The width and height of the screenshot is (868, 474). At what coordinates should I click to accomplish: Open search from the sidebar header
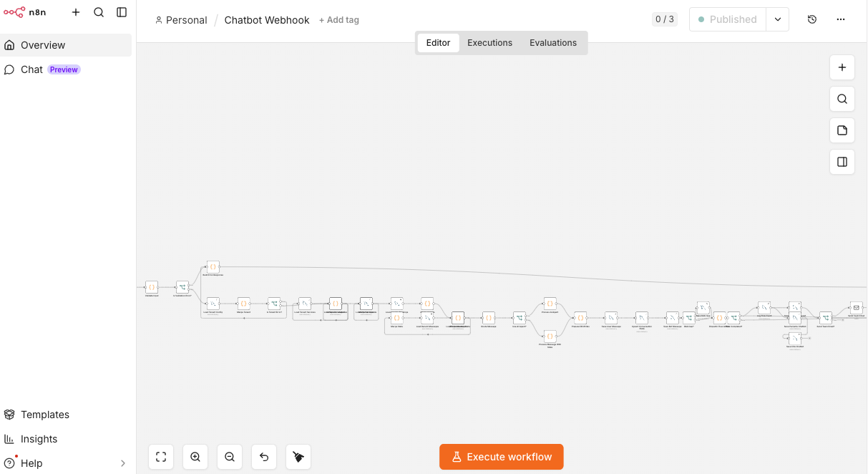click(x=99, y=12)
